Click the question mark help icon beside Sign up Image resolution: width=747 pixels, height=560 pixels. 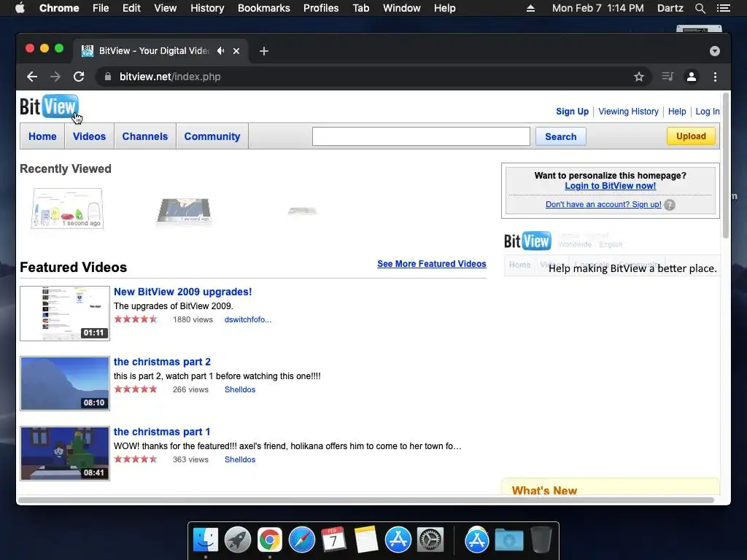pos(670,205)
